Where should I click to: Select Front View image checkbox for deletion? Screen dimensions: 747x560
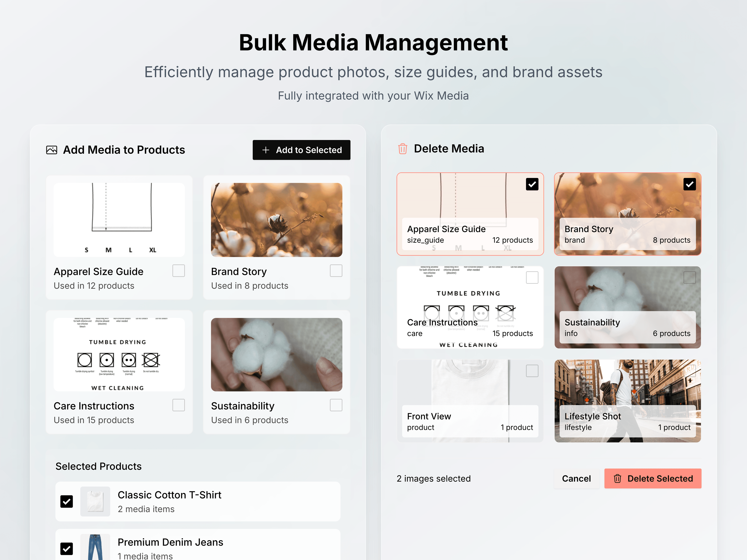tap(532, 371)
